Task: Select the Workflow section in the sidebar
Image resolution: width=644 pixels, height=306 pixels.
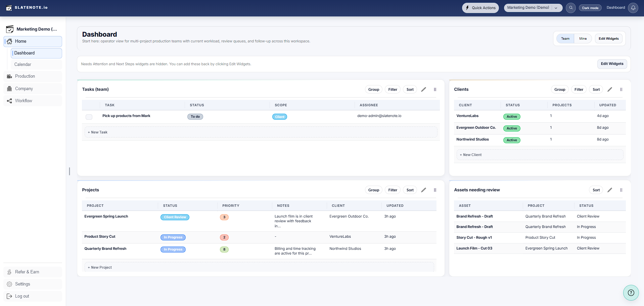Action: pos(24,101)
